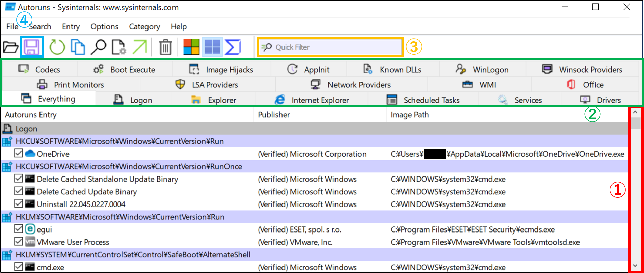This screenshot has height=273, width=644.
Task: Click the scrollbar down arrow
Action: click(635, 266)
